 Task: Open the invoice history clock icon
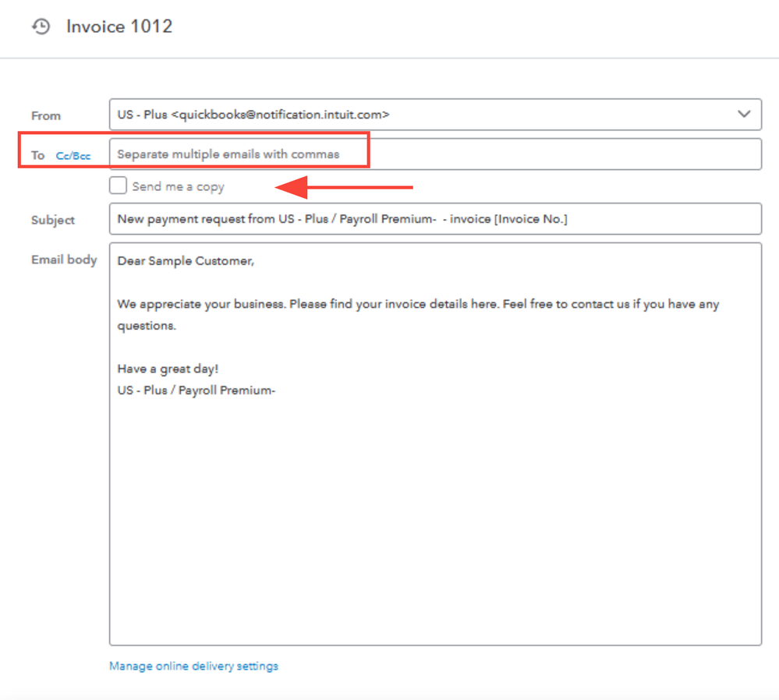click(41, 27)
